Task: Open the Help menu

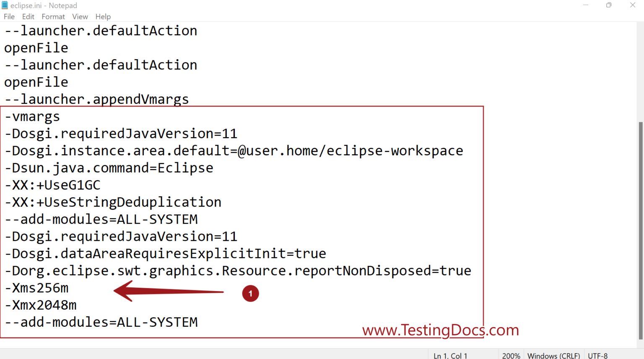Action: click(103, 16)
